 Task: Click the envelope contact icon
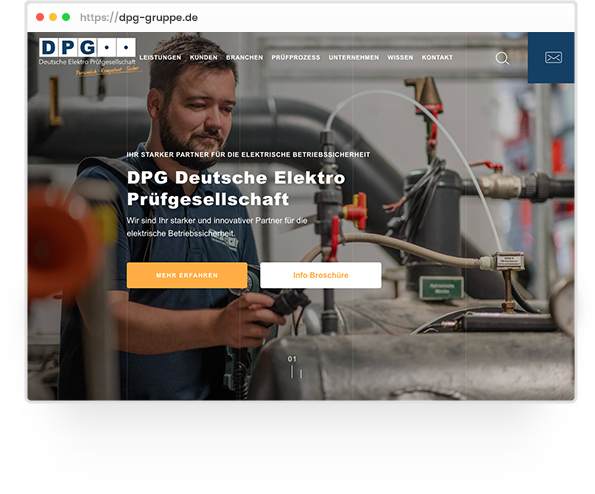click(553, 57)
